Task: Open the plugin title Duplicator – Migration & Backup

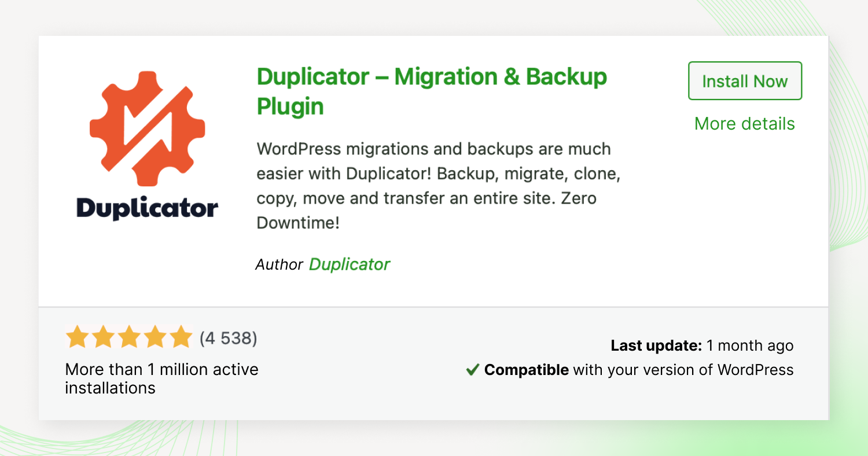Action: [x=431, y=90]
